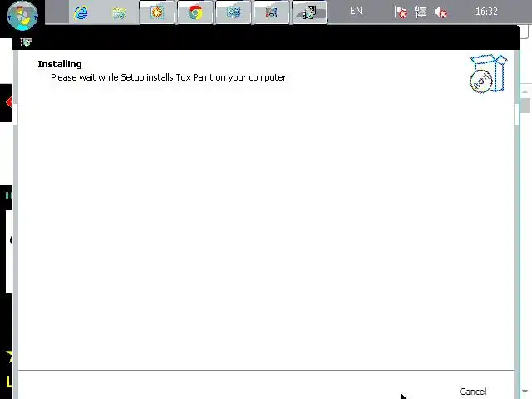Screen dimensions: 532x399
Task: Open the taskbar button showing the letter A
Action: click(272, 12)
